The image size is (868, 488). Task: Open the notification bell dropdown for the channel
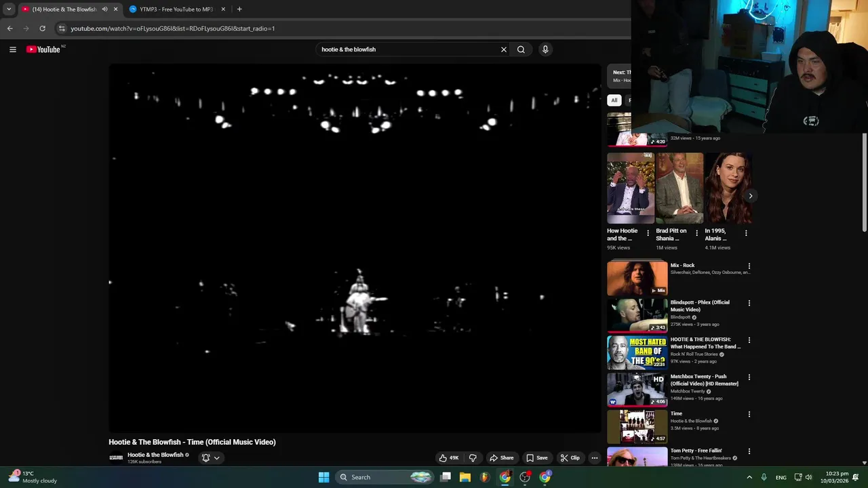[x=211, y=458]
